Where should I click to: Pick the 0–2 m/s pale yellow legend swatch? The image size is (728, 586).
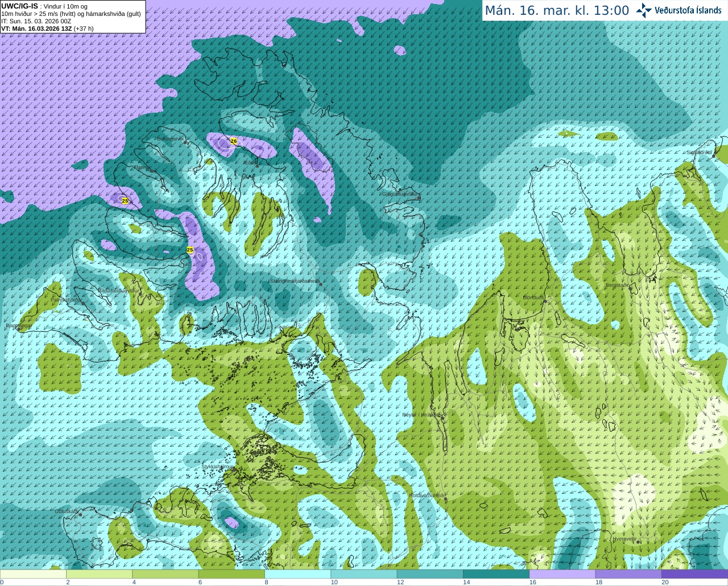tap(33, 574)
